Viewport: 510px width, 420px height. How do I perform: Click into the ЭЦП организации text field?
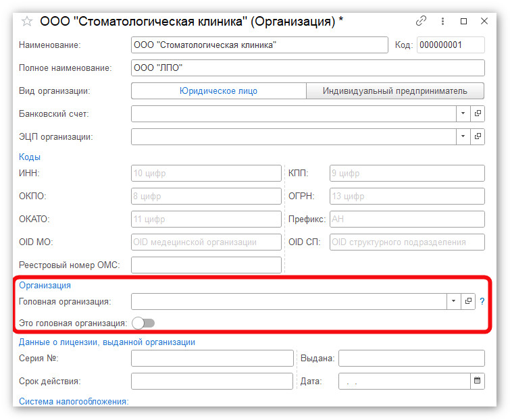(293, 136)
